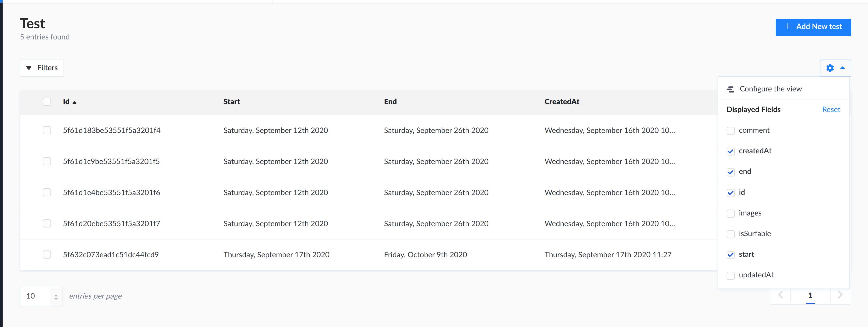Click the Configure the view icon
868x327 pixels.
(730, 89)
